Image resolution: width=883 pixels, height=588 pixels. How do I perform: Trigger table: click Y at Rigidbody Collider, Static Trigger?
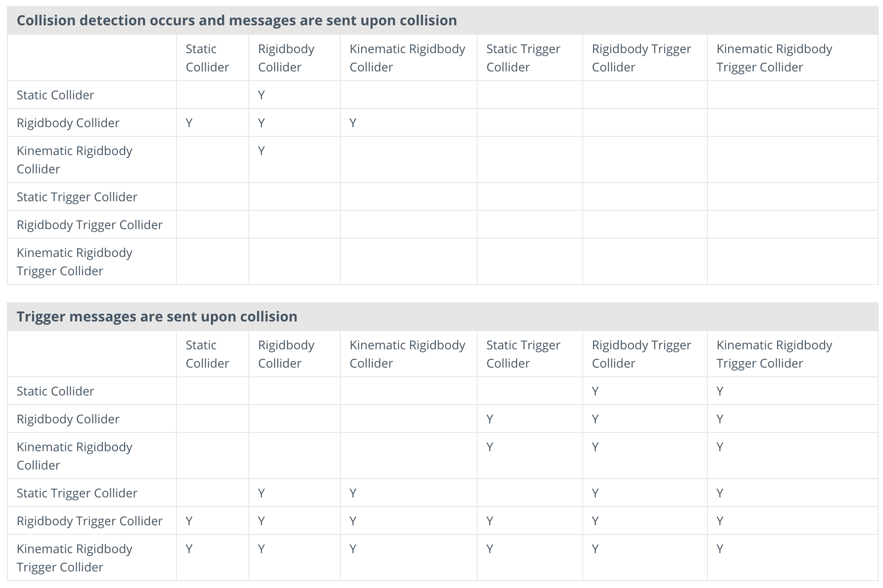point(490,419)
